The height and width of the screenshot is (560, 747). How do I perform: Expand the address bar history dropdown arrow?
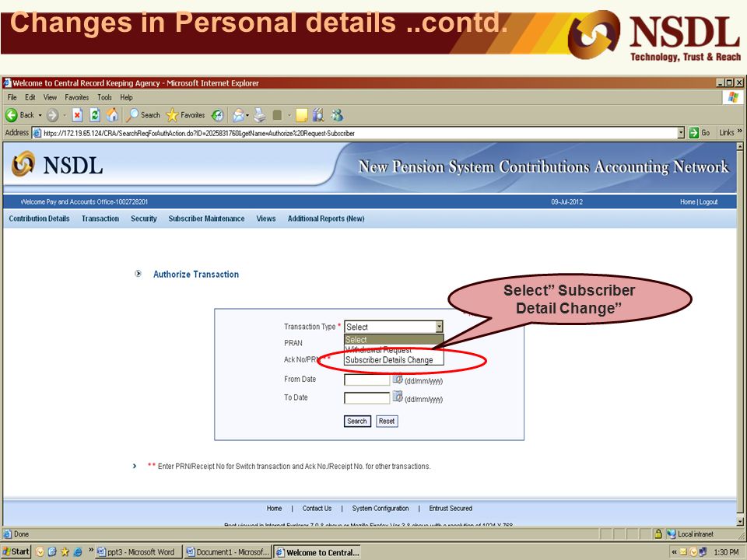[681, 133]
